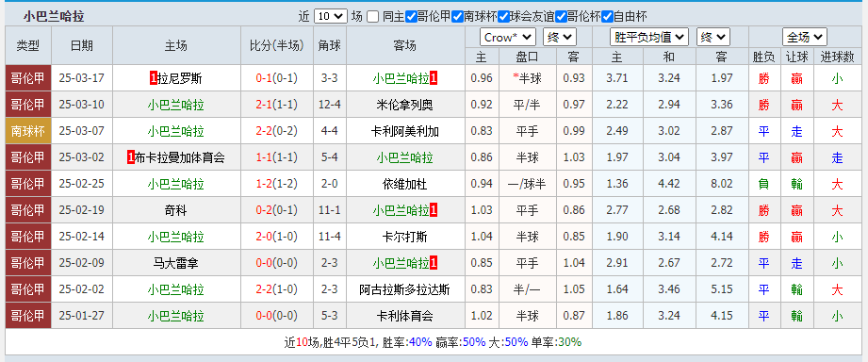The image size is (868, 362).
Task: Click the 哥伦甲 tag of 25-03-17 row
Action: tap(27, 78)
